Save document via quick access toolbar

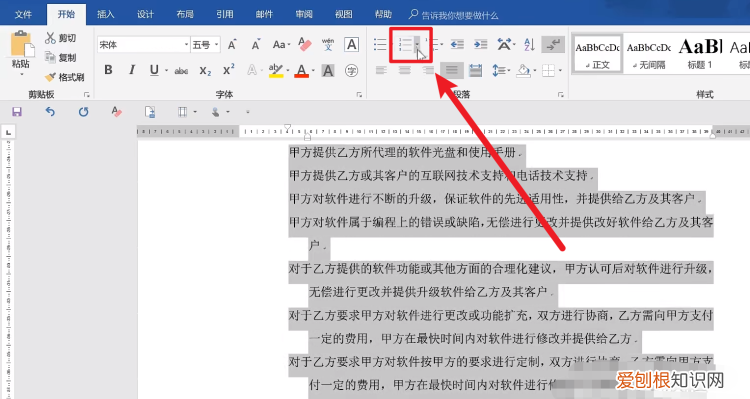point(17,112)
